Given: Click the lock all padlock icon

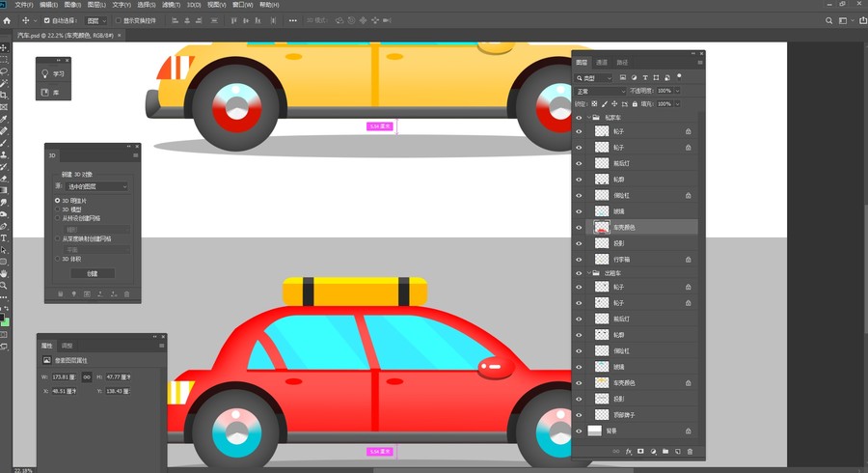Looking at the screenshot, I should coord(635,103).
